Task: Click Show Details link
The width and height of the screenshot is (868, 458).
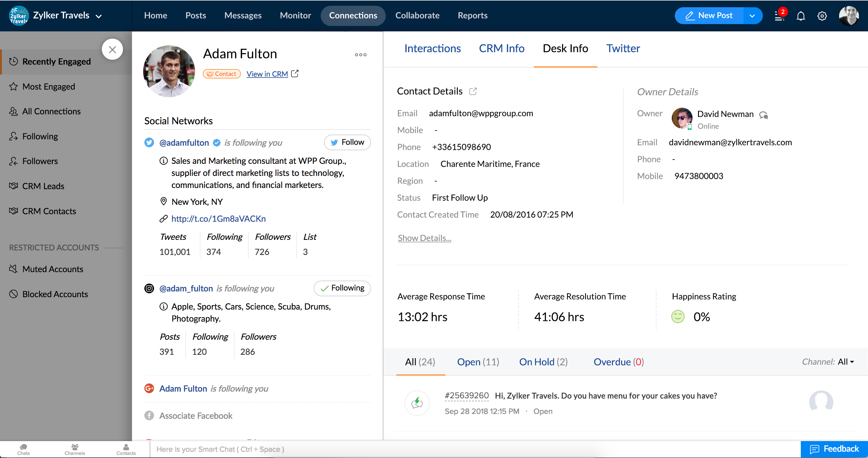Action: click(424, 238)
